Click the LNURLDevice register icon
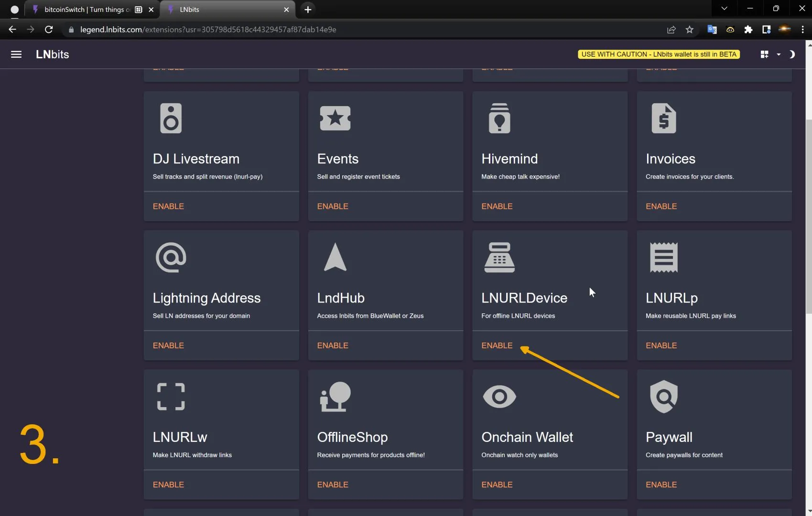The width and height of the screenshot is (812, 516). [x=499, y=258]
